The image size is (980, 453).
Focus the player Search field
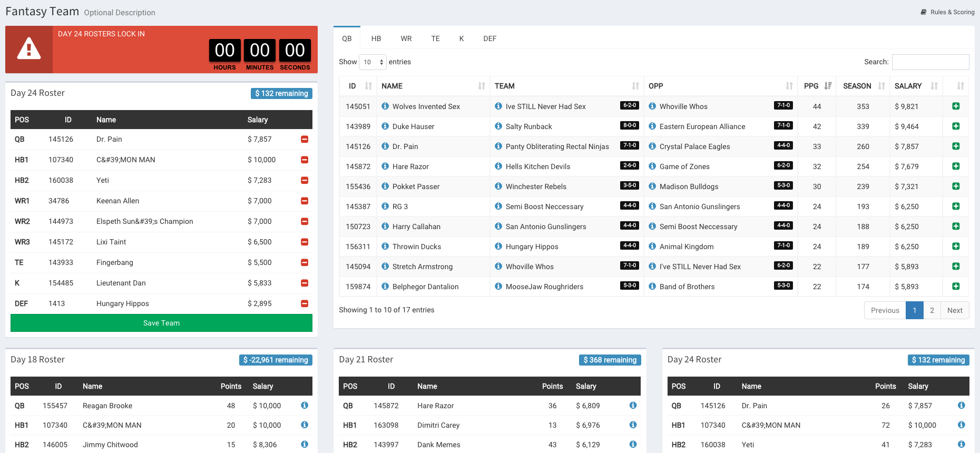pyautogui.click(x=930, y=62)
